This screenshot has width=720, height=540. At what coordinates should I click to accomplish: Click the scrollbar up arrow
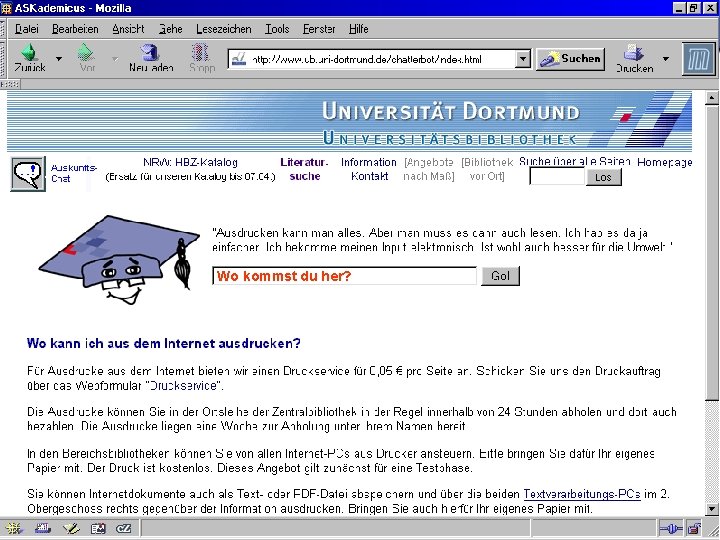point(712,97)
